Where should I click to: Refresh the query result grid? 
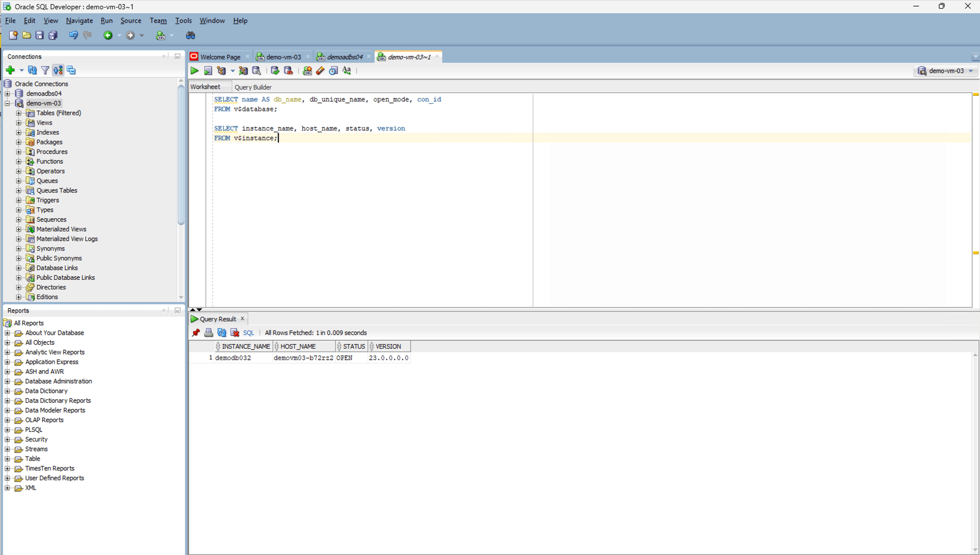point(222,332)
